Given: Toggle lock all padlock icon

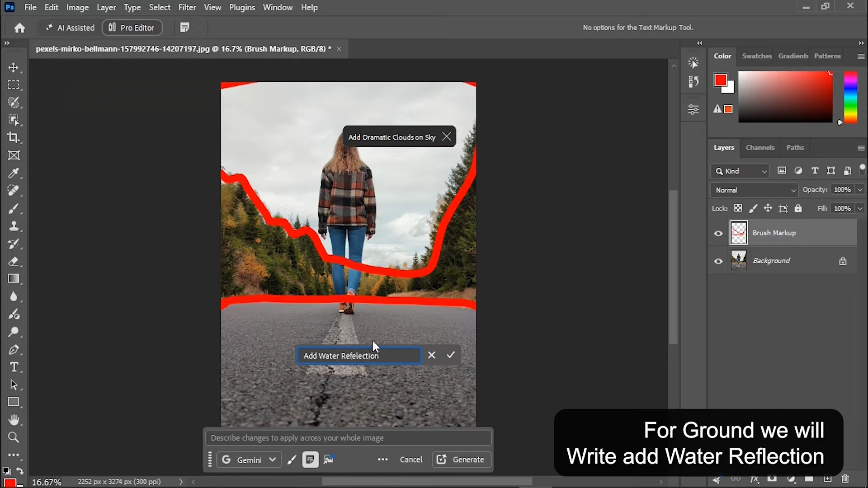Looking at the screenshot, I should point(798,208).
